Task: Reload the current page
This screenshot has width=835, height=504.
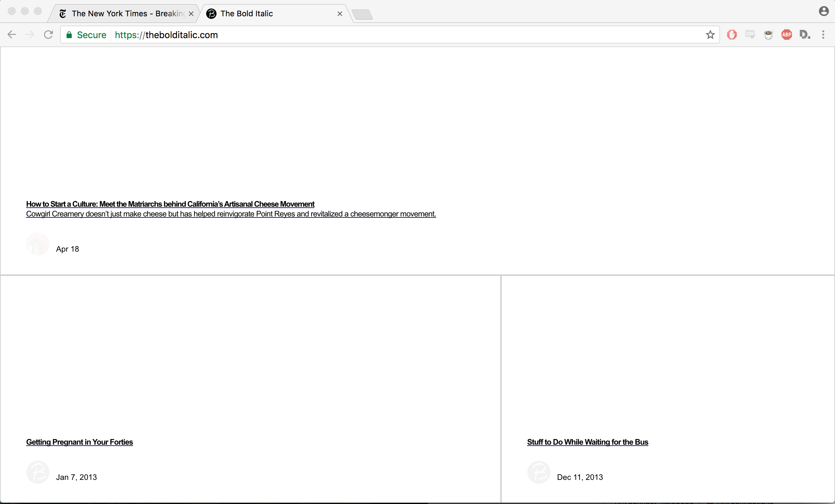Action: point(49,35)
